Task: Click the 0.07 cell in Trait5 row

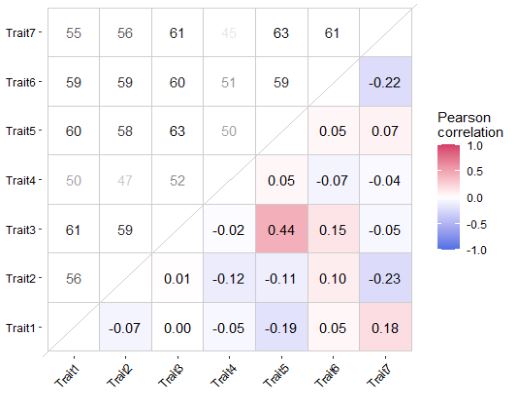Action: (x=385, y=131)
